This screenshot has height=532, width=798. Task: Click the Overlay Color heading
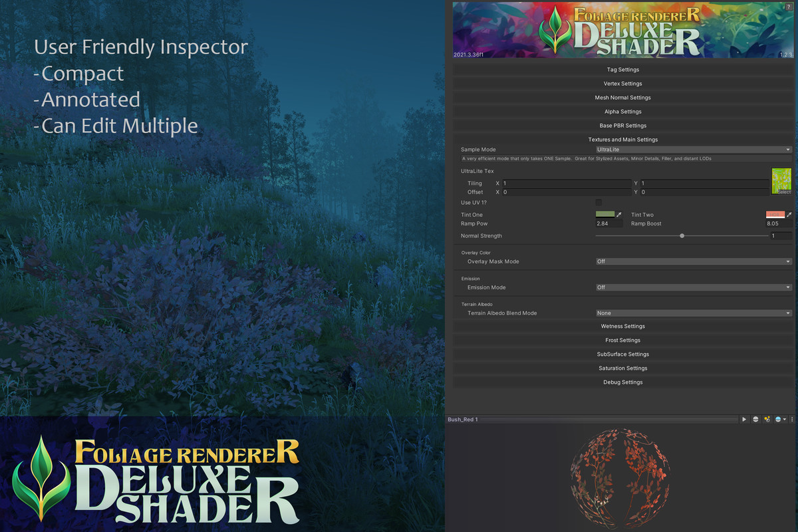[x=476, y=253]
